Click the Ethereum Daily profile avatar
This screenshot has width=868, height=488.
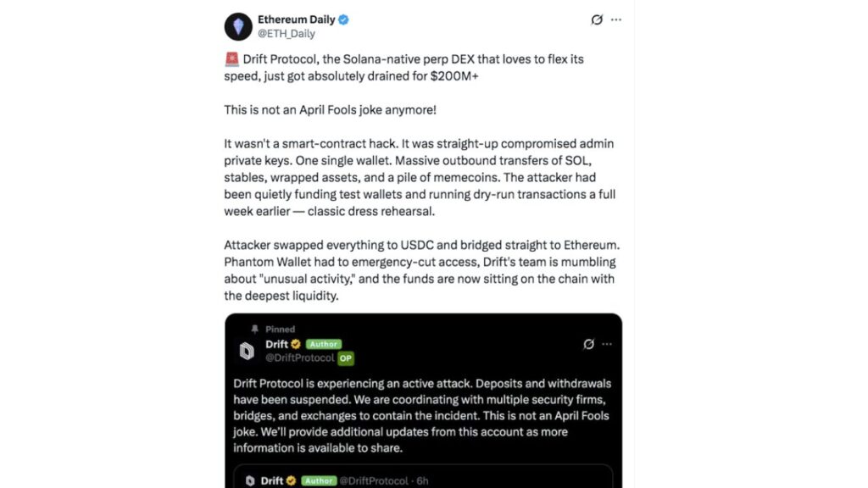238,26
